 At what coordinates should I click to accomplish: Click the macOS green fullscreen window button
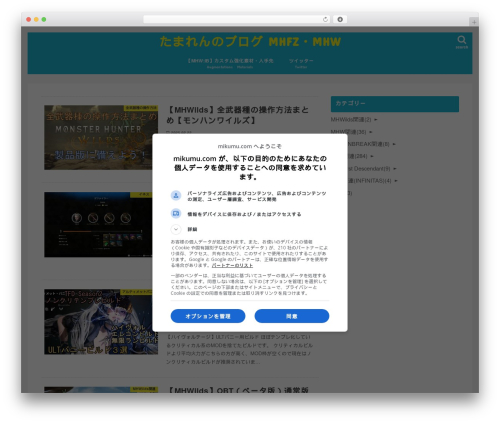pyautogui.click(x=44, y=20)
